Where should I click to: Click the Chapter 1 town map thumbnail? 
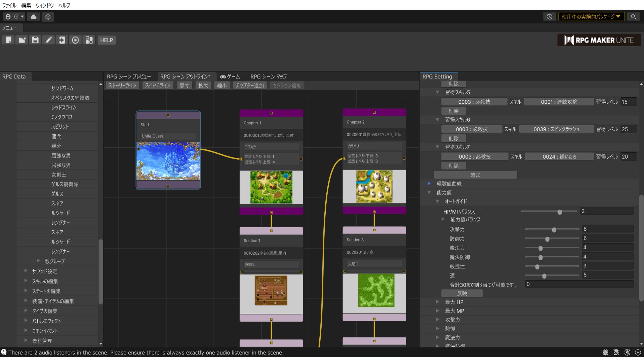[x=271, y=187]
